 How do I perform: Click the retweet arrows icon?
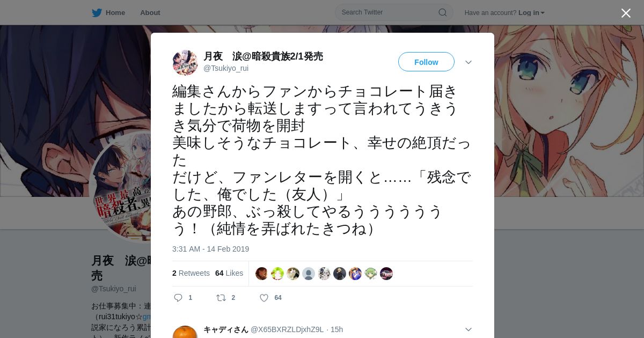pyautogui.click(x=221, y=298)
